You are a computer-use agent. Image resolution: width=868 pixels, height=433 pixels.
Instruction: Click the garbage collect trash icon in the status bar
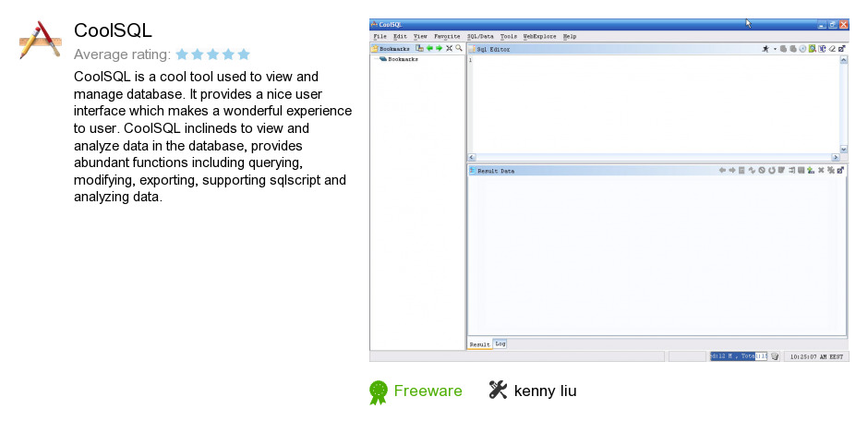[775, 356]
